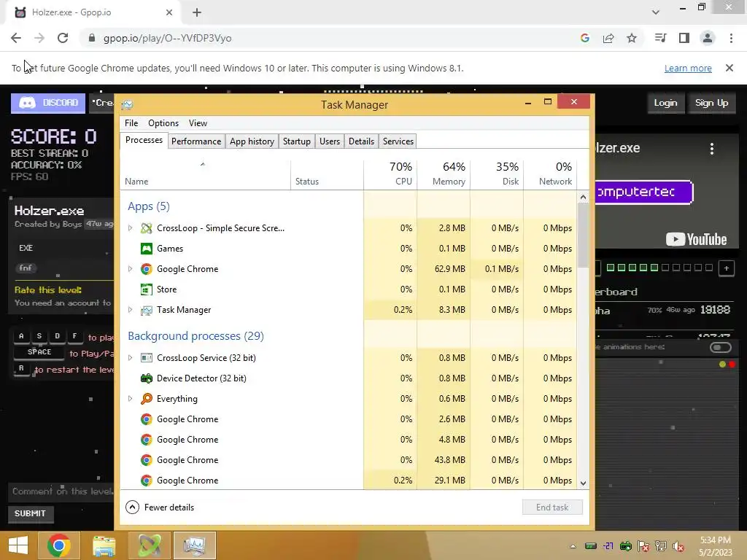The image size is (747, 560).
Task: Click the Chrome address bar URL
Action: (x=167, y=38)
